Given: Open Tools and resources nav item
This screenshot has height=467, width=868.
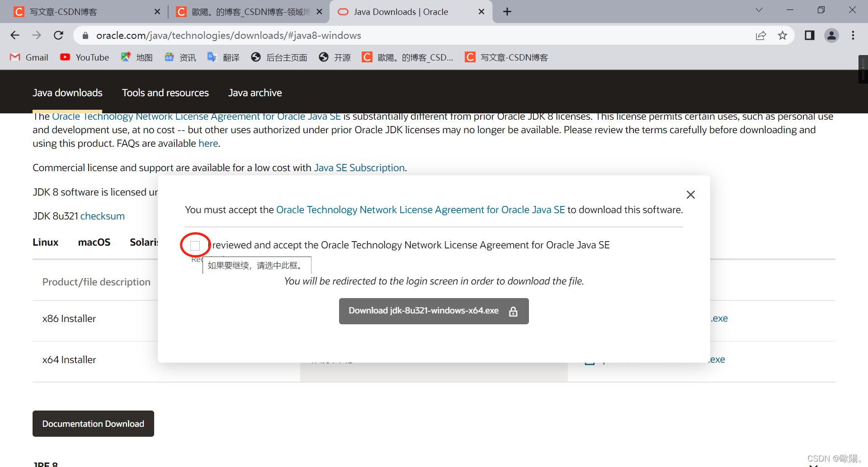Looking at the screenshot, I should click(165, 93).
